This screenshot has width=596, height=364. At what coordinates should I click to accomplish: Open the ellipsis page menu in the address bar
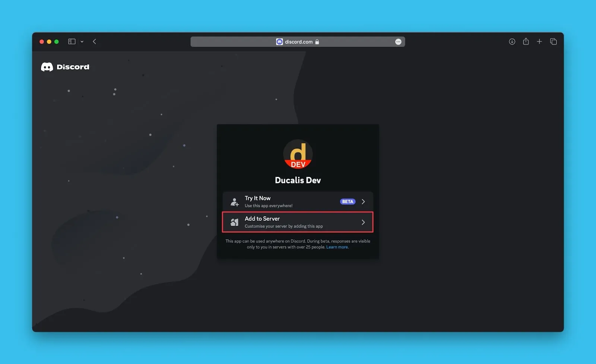tap(398, 42)
